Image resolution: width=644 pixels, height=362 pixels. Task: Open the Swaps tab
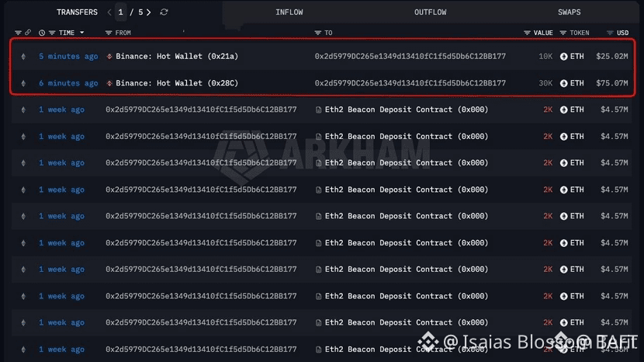[x=569, y=12]
